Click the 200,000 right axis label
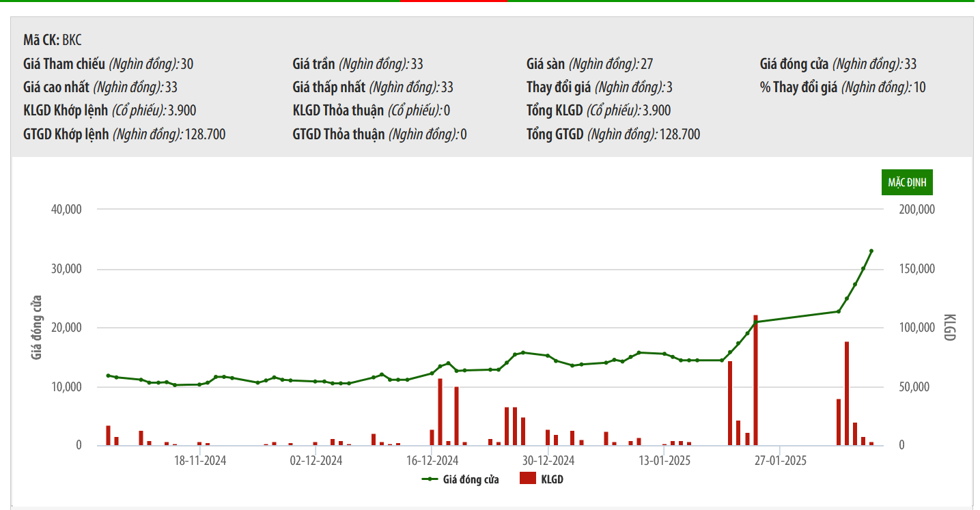 [x=916, y=210]
